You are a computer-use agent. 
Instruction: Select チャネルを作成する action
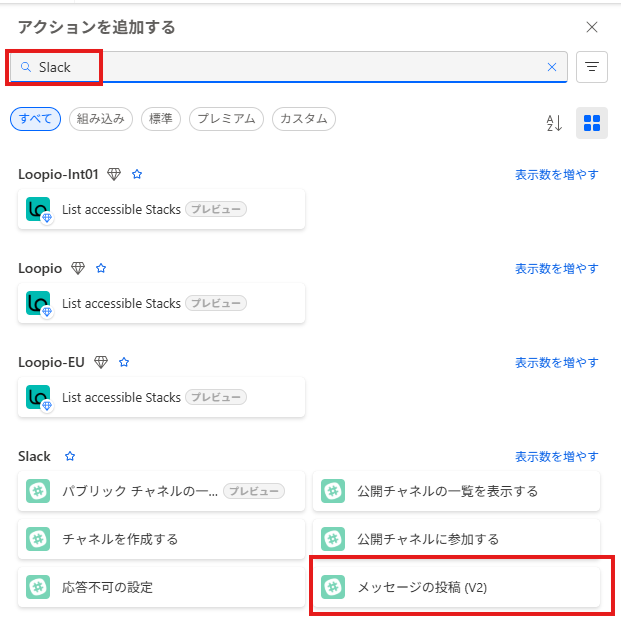click(161, 539)
